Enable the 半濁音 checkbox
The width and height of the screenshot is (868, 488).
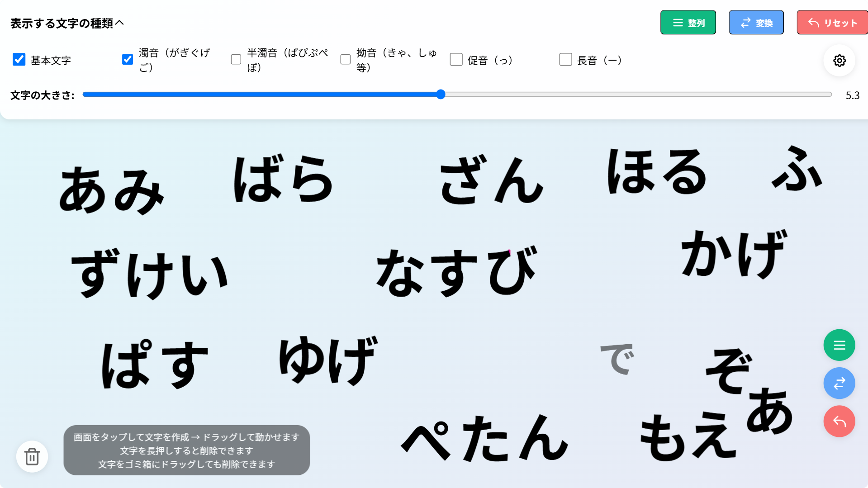(236, 59)
